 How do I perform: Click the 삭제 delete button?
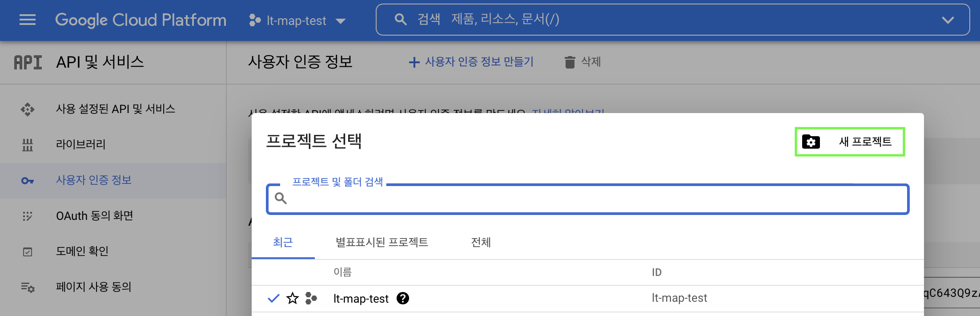tap(583, 62)
